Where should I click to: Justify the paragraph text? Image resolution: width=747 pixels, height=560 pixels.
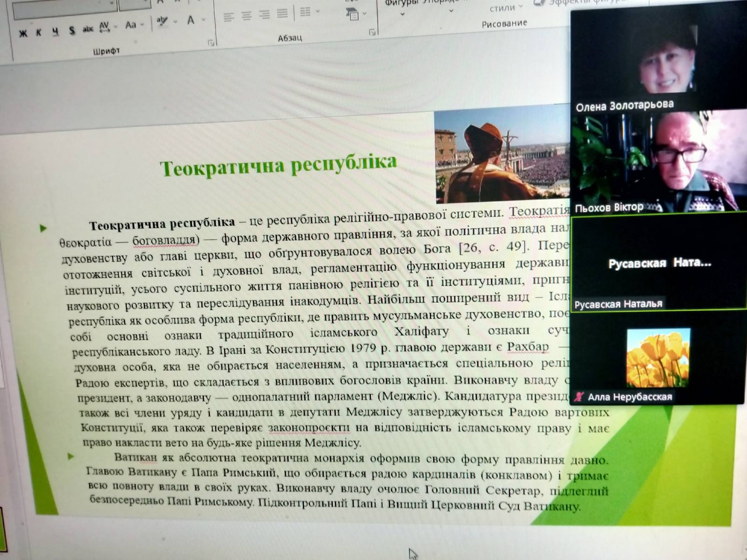[x=282, y=14]
